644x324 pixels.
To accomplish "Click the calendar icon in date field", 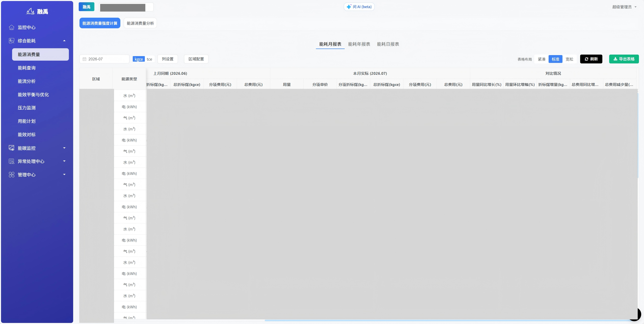I will click(x=85, y=59).
